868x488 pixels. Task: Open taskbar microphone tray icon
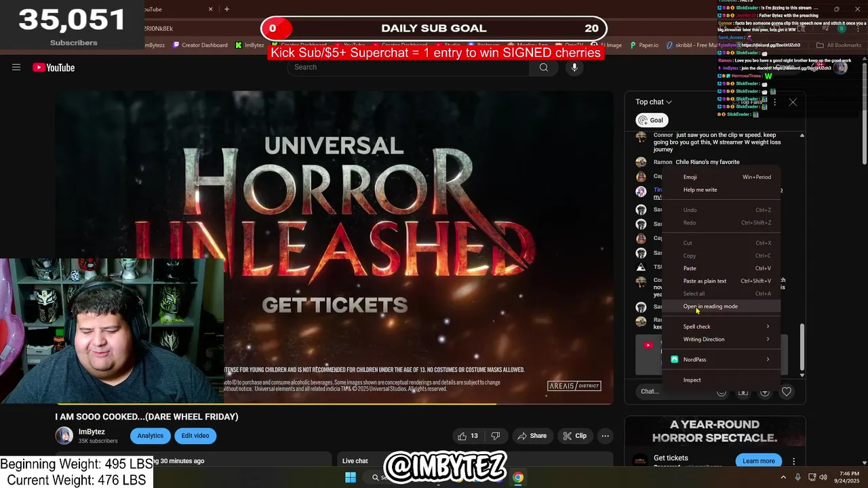tap(797, 477)
